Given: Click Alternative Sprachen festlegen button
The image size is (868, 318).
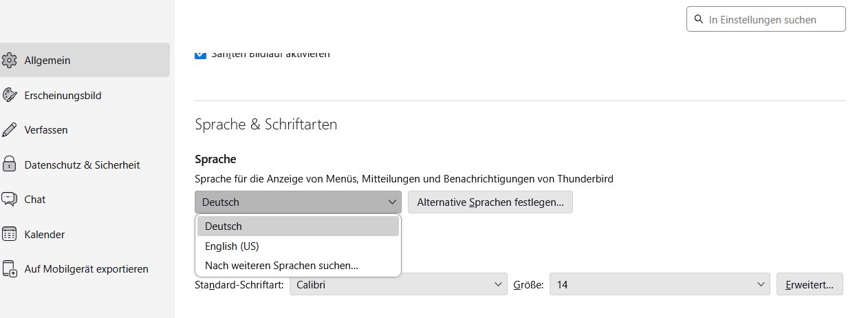Looking at the screenshot, I should tap(490, 202).
